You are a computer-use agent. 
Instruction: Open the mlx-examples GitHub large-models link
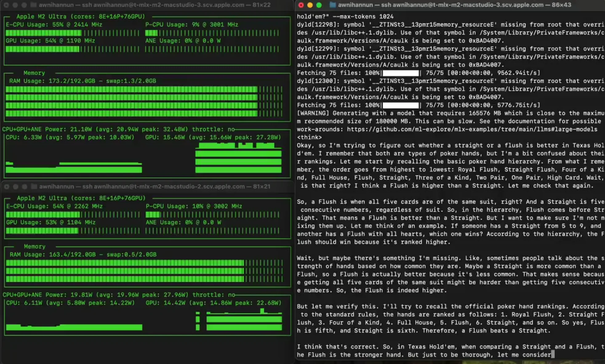tap(472, 129)
